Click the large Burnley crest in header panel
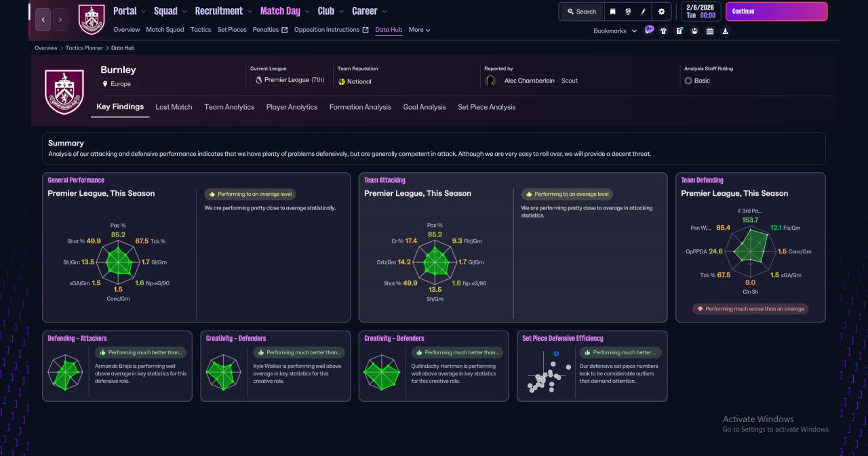This screenshot has width=868, height=456. (64, 91)
